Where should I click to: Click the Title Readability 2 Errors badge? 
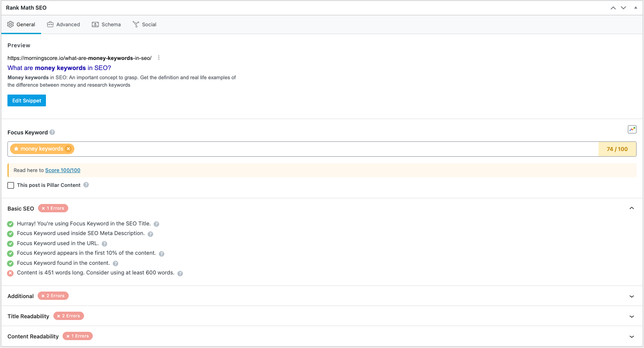click(69, 316)
